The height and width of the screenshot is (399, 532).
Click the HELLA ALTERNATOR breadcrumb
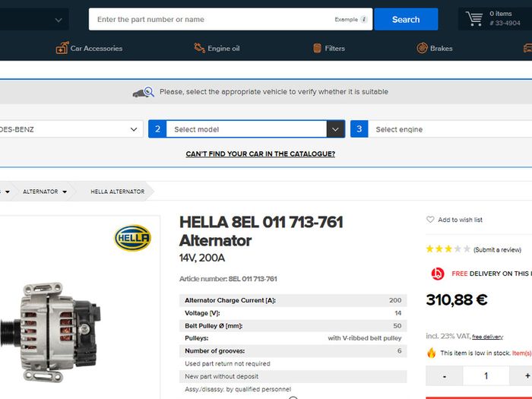tap(117, 192)
